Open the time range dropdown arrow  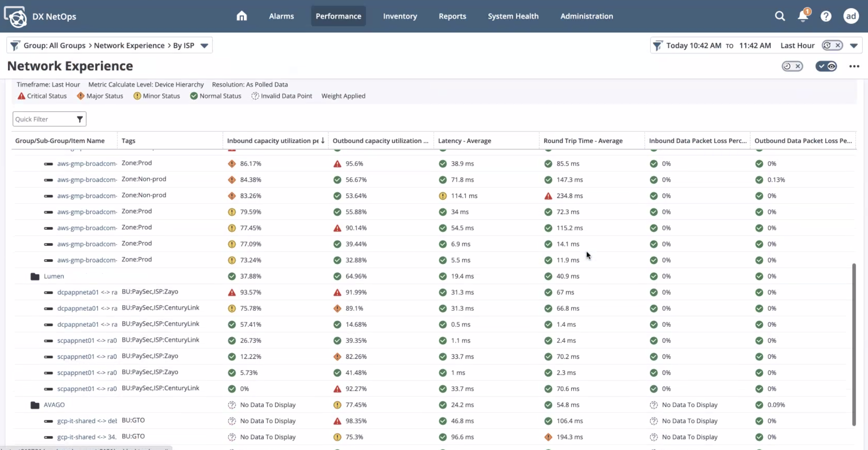pos(854,45)
